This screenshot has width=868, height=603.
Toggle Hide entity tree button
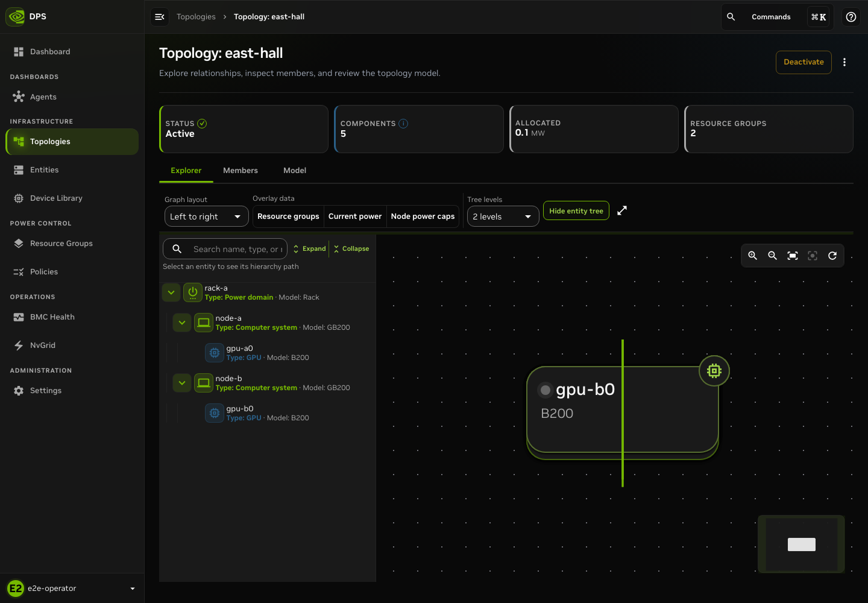[576, 211]
